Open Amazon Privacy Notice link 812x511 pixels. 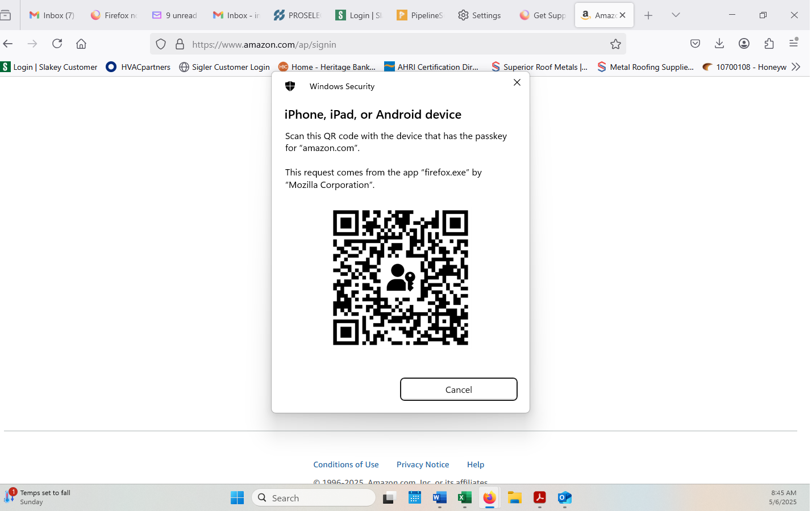[x=423, y=464]
